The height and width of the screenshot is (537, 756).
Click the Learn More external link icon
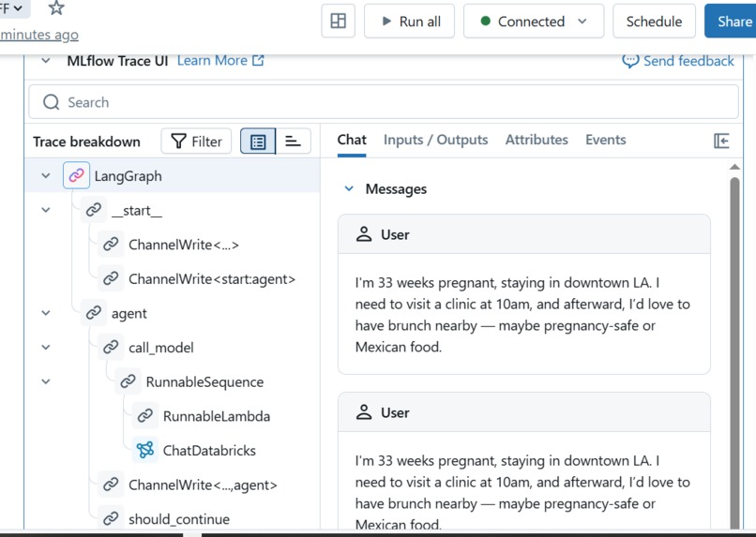click(x=259, y=60)
